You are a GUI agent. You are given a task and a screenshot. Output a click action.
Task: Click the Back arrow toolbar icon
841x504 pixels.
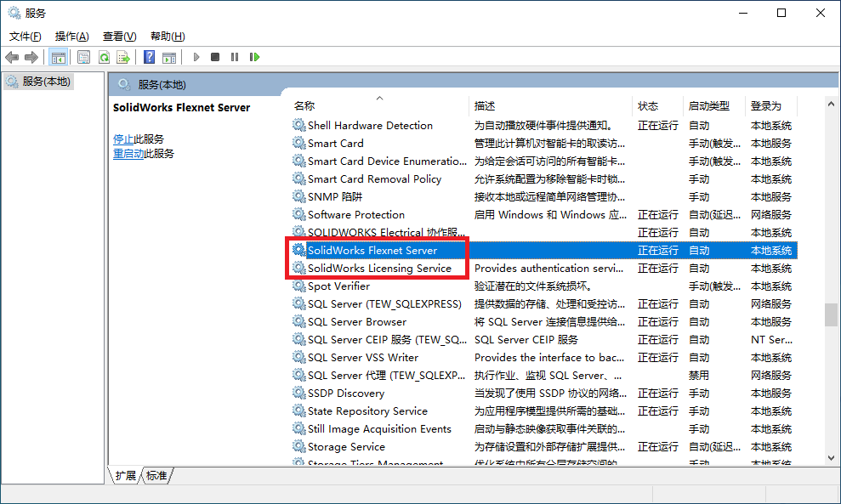point(12,57)
